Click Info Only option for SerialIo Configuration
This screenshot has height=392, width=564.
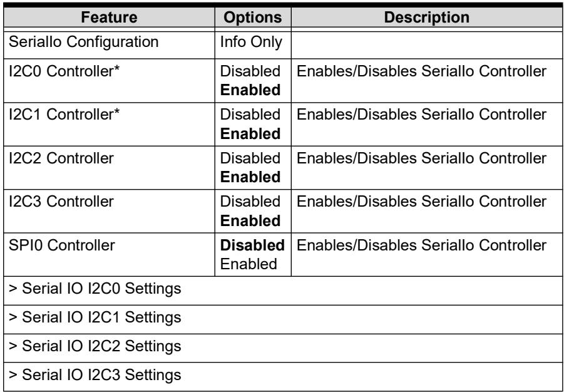point(251,43)
